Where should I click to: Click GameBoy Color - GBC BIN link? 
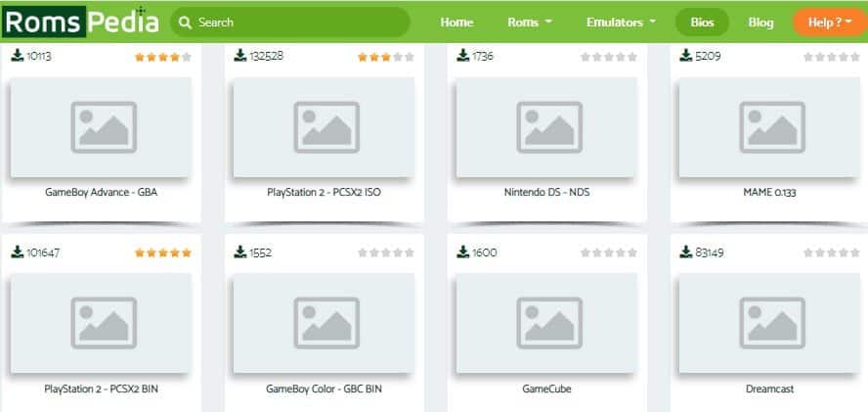click(324, 389)
